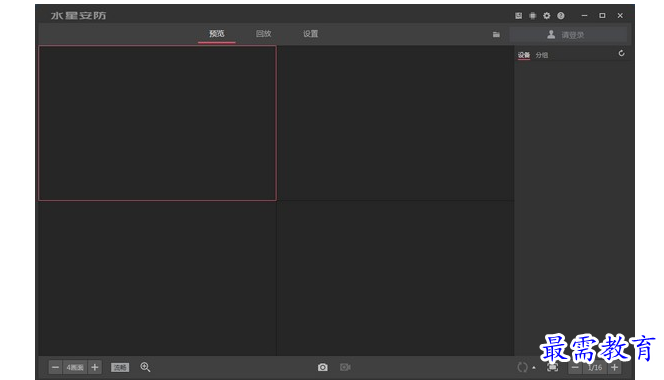This screenshot has width=664, height=380.
Task: Increase screen split count with plus button
Action: [x=95, y=367]
